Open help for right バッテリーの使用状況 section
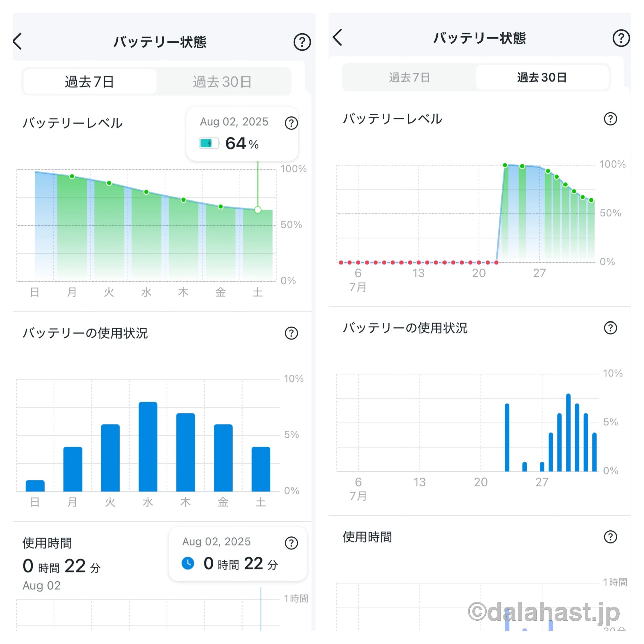 (610, 328)
